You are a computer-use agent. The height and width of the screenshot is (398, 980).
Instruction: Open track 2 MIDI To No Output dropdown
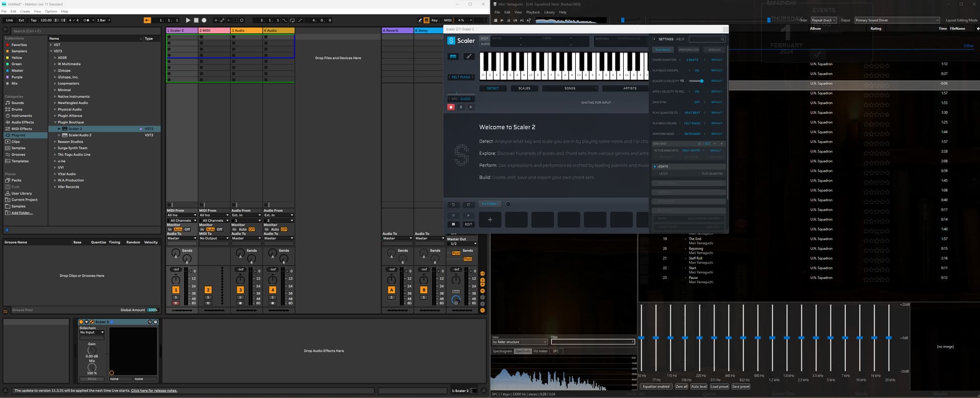click(214, 238)
